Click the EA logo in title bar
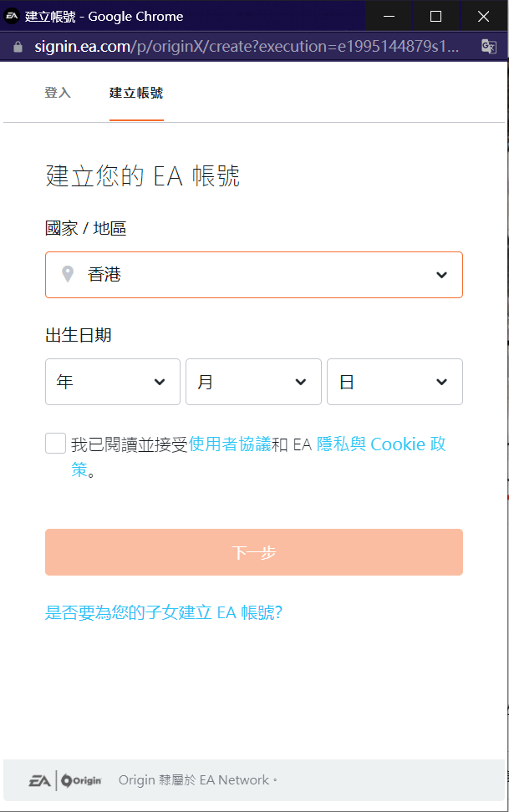The height and width of the screenshot is (812, 509). 13,16
